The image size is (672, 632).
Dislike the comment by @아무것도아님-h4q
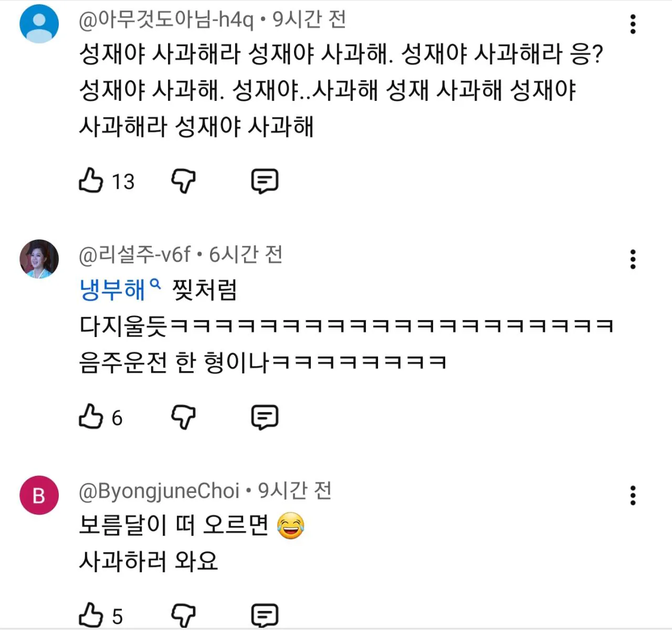[183, 181]
